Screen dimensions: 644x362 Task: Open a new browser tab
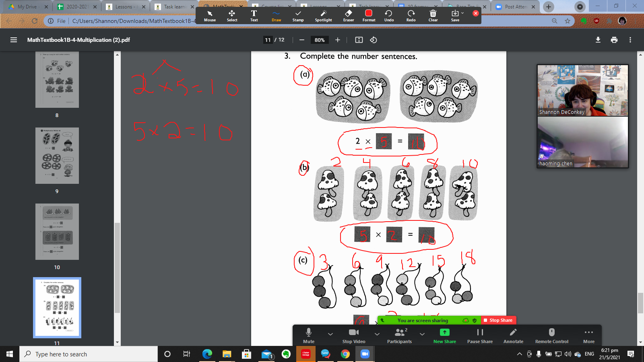[x=548, y=7]
